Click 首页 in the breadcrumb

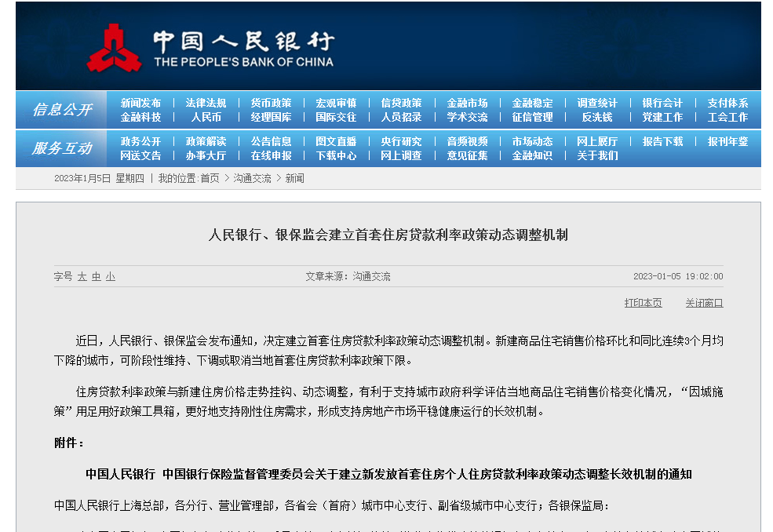210,178
